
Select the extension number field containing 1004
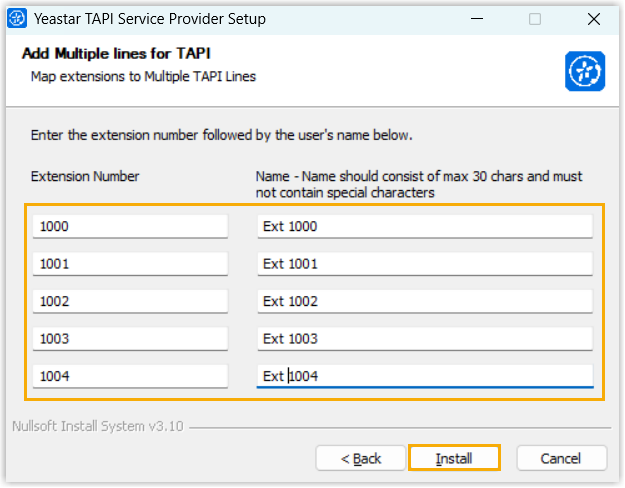[130, 376]
